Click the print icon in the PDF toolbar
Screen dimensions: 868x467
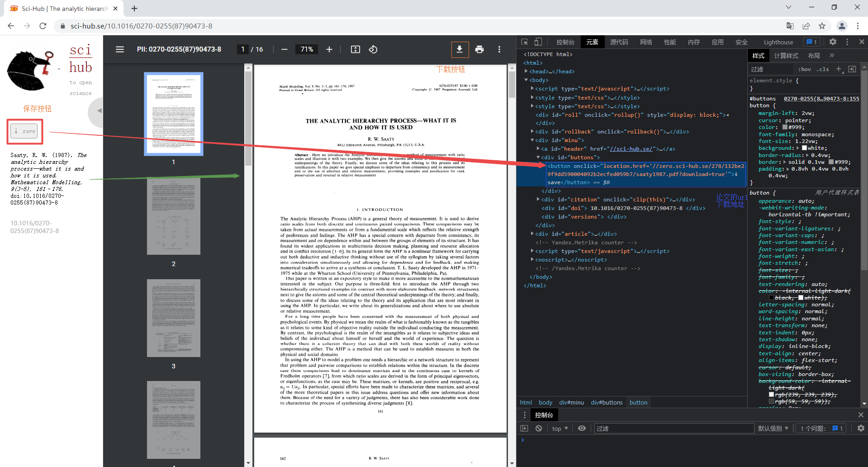[479, 49]
